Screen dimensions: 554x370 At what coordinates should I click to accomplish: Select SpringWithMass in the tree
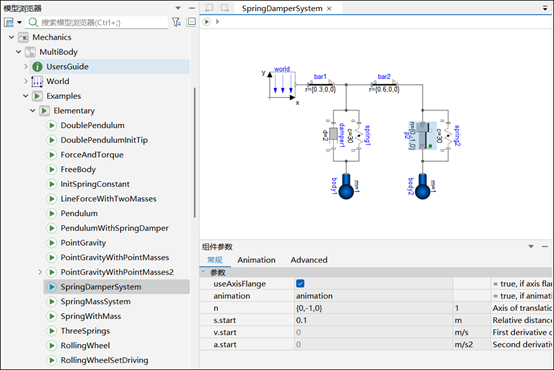pyautogui.click(x=90, y=316)
